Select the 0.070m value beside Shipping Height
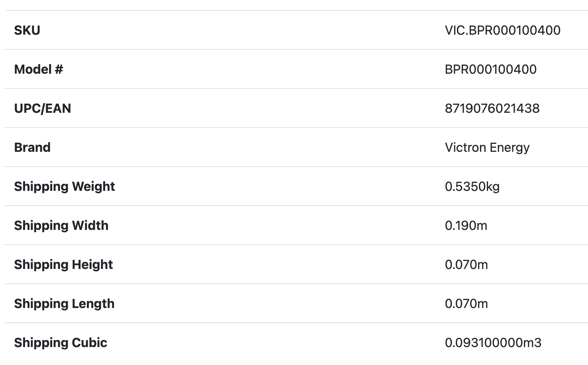This screenshot has width=588, height=365. coord(466,265)
